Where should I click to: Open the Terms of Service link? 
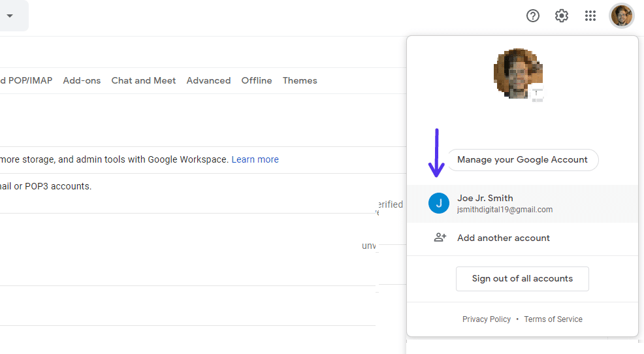click(x=553, y=319)
